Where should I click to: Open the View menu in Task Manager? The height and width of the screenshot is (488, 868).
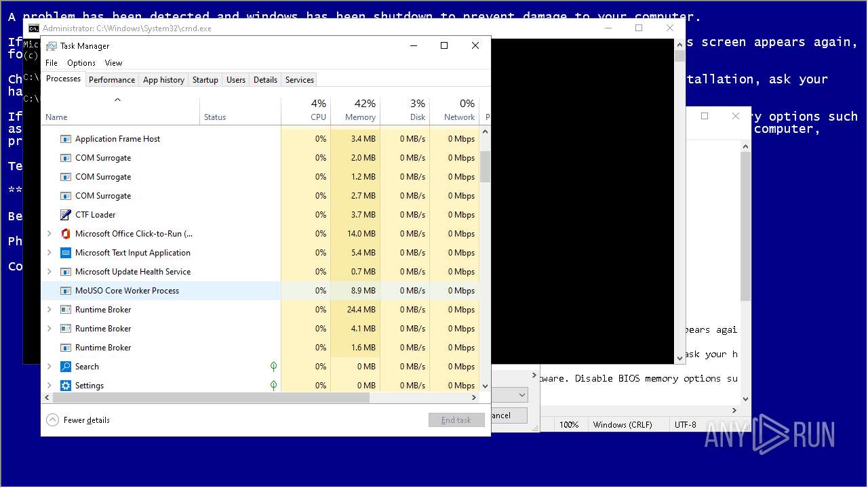(x=113, y=63)
